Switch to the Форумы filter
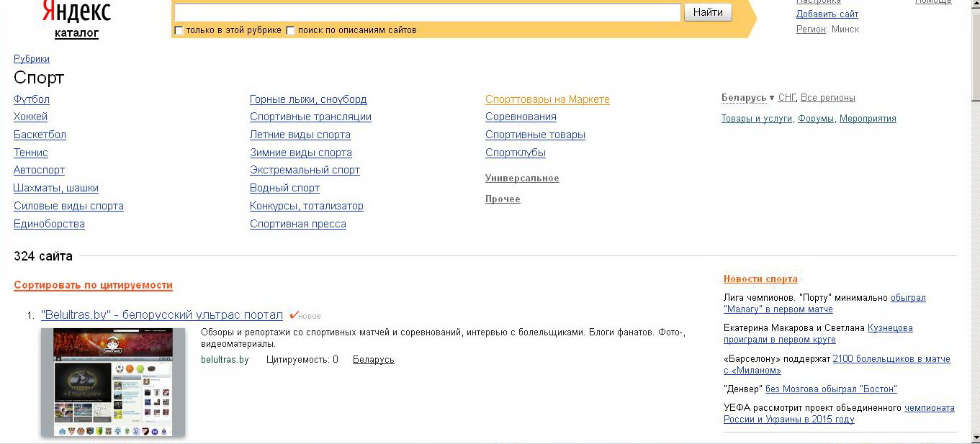 point(816,119)
